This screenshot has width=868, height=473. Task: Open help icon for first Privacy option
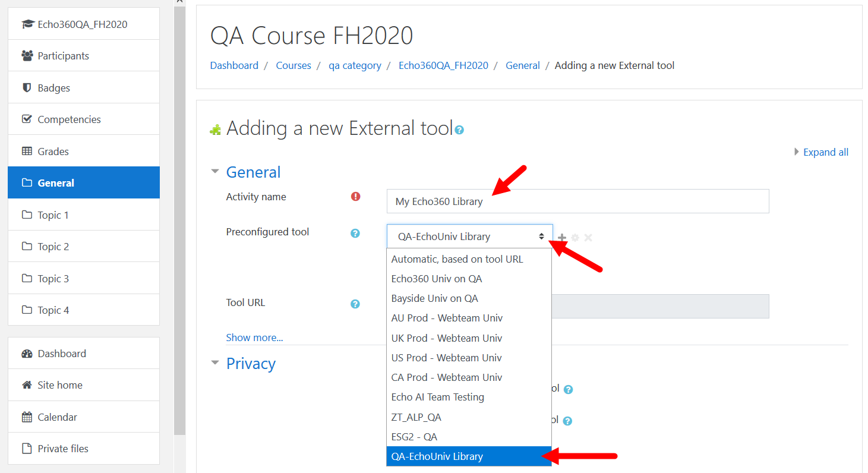pos(568,390)
